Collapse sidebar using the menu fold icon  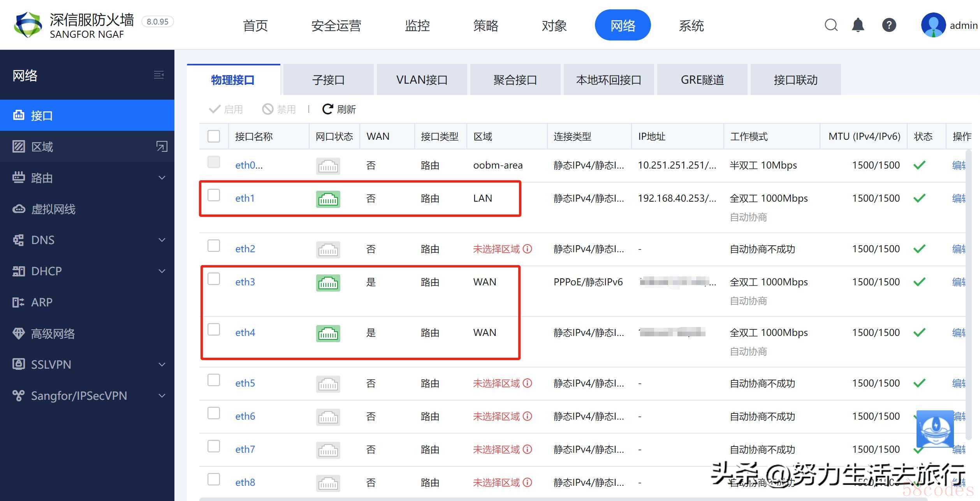tap(158, 75)
